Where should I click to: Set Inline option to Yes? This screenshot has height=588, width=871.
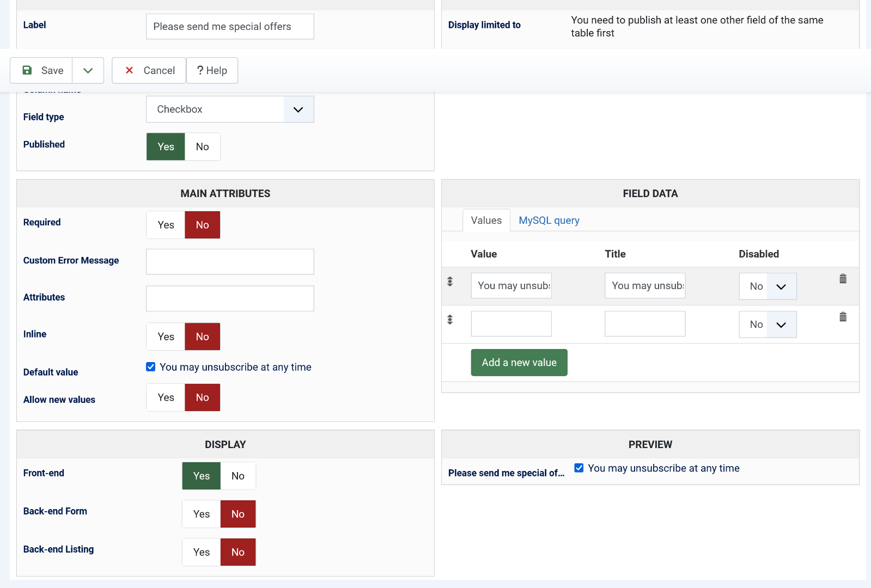click(166, 336)
